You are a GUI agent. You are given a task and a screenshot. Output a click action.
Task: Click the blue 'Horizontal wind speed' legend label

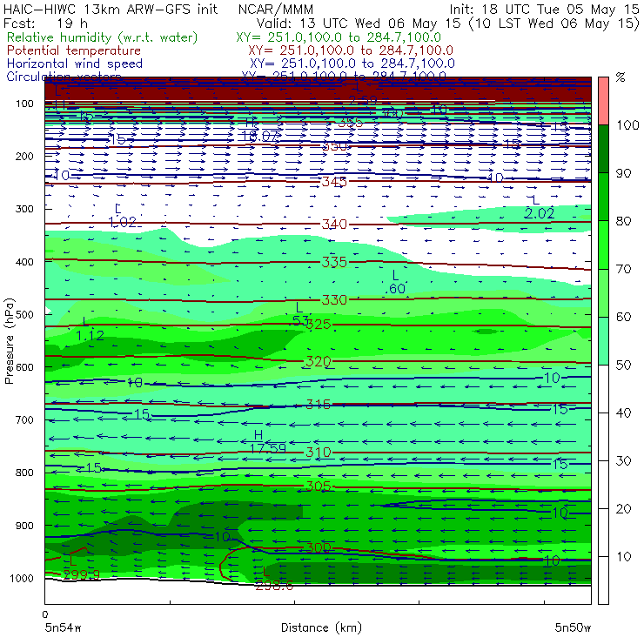[75, 64]
